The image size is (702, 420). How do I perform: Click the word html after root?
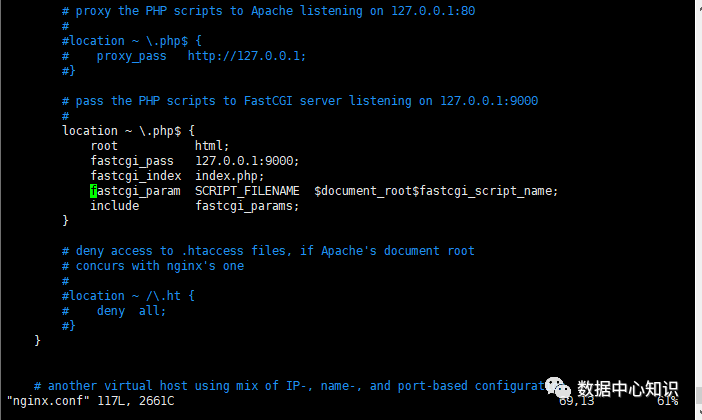coord(212,145)
